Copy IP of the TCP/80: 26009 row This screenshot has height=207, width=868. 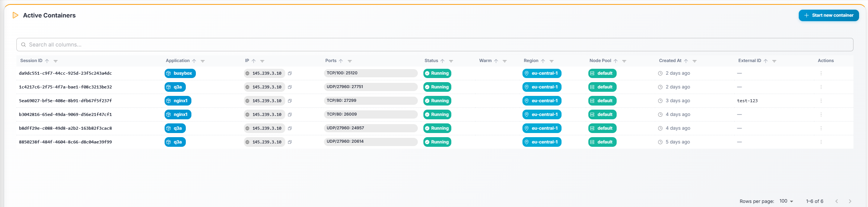(290, 114)
